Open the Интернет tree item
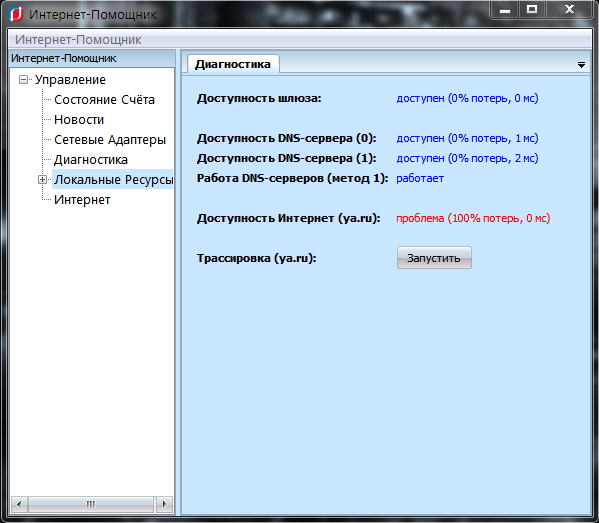This screenshot has width=599, height=523. click(x=82, y=200)
